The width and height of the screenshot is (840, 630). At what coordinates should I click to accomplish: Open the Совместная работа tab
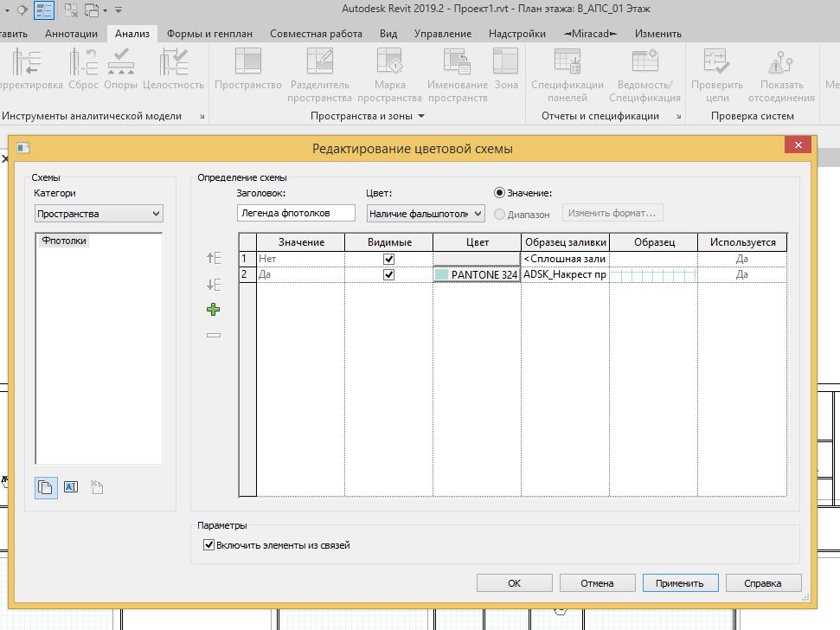(316, 33)
